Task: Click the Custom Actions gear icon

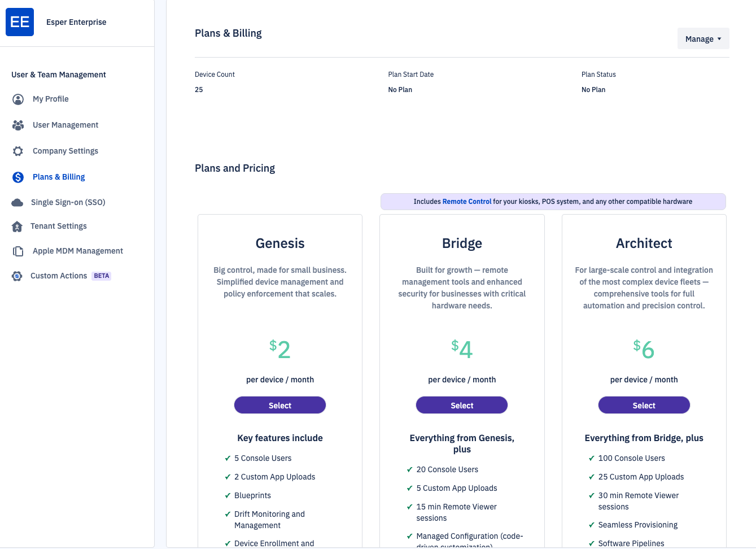Action: pos(18,276)
